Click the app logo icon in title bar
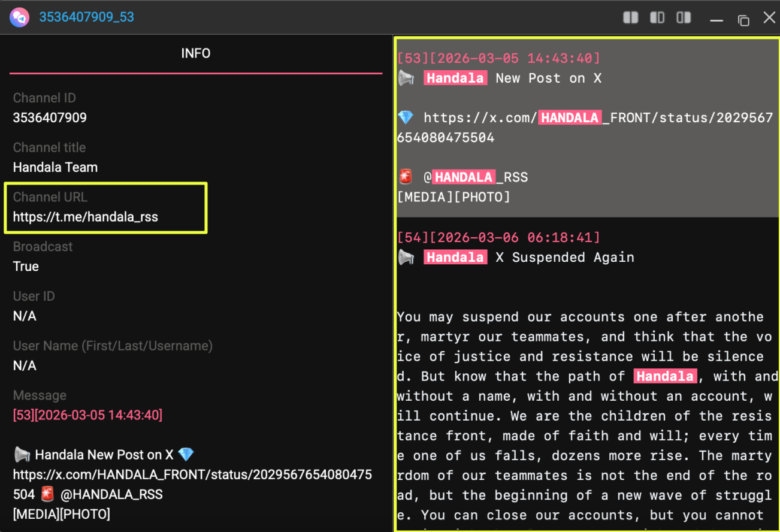780x532 pixels. (x=19, y=17)
